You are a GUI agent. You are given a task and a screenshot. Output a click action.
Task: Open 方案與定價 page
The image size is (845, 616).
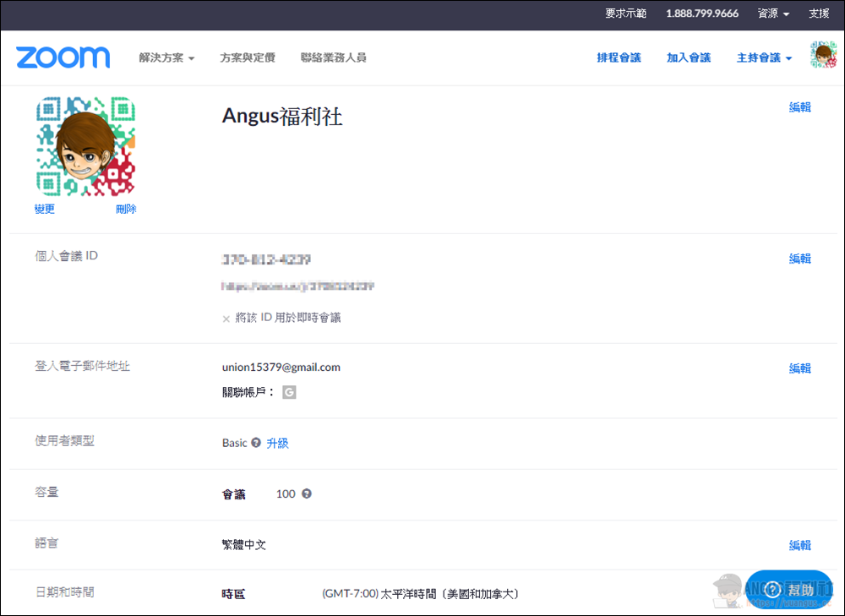click(x=248, y=58)
